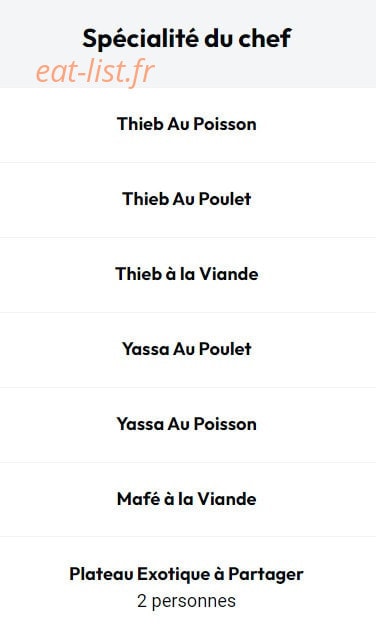Open the eat-list.fr watermark link
This screenshot has height=636, width=376.
click(x=95, y=72)
